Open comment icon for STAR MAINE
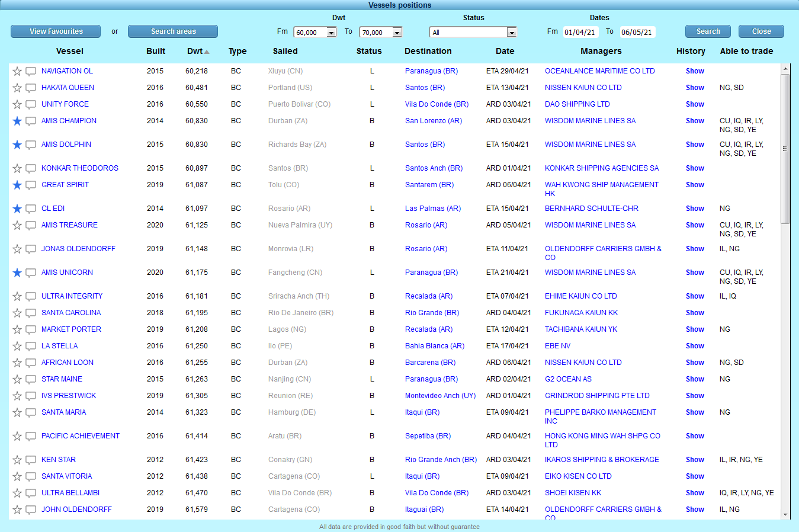 click(31, 380)
